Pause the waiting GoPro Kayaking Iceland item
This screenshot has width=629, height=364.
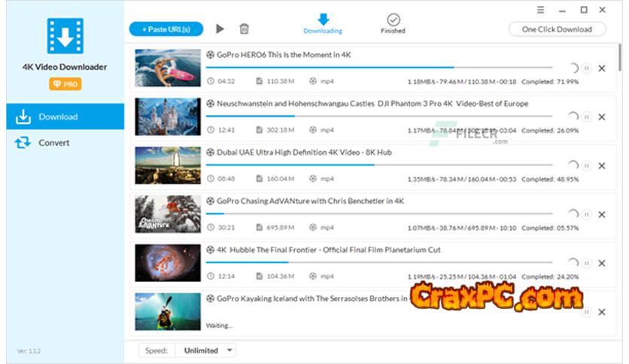[586, 312]
